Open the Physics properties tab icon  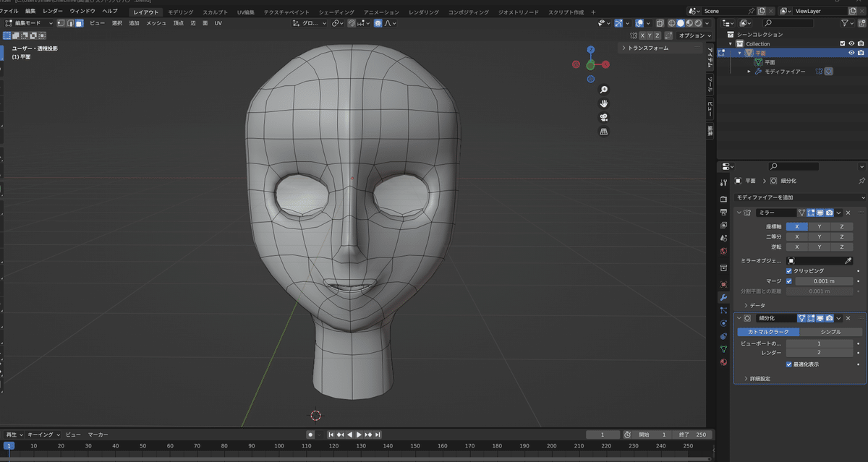click(723, 323)
